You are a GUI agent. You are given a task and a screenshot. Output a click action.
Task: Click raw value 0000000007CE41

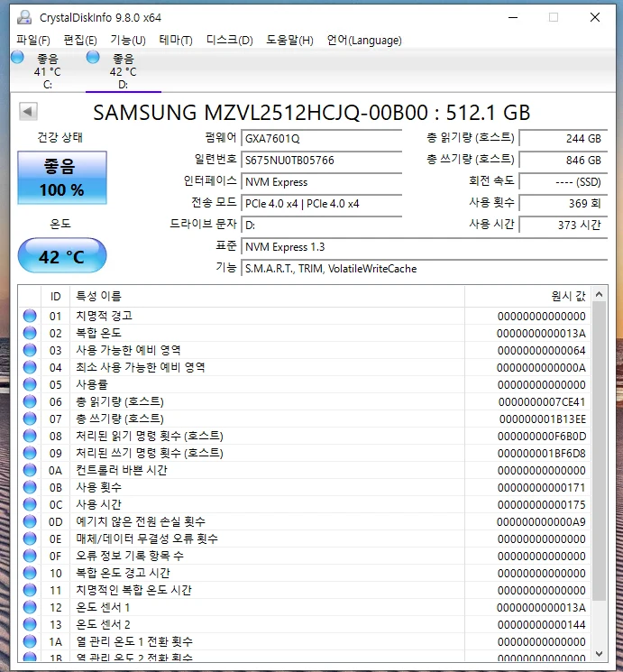pyautogui.click(x=542, y=402)
